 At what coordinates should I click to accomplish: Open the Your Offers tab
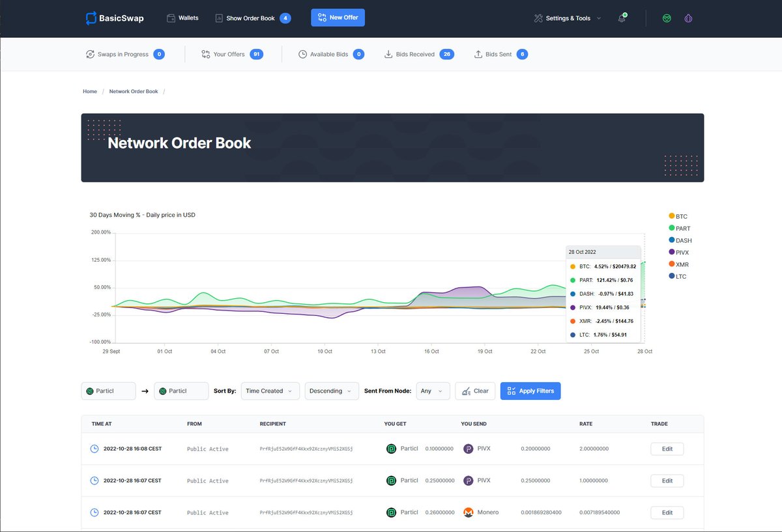click(x=232, y=54)
